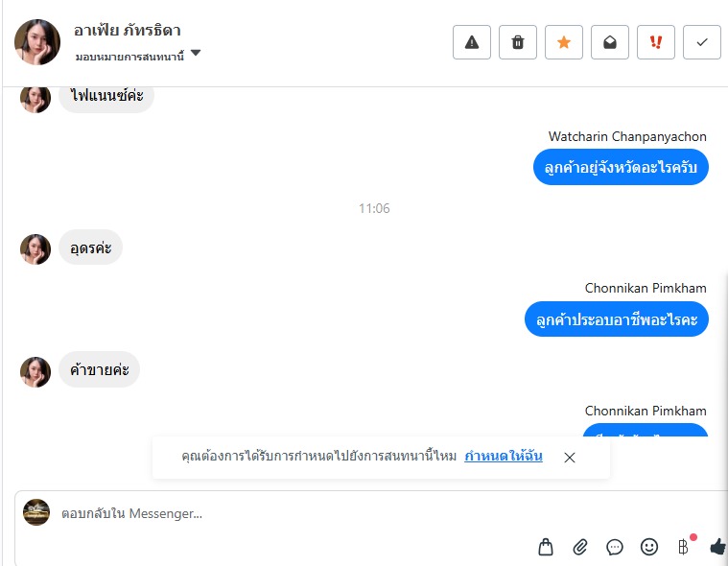This screenshot has height=566, width=728.
Task: Send a thumbs-up like
Action: (x=718, y=547)
